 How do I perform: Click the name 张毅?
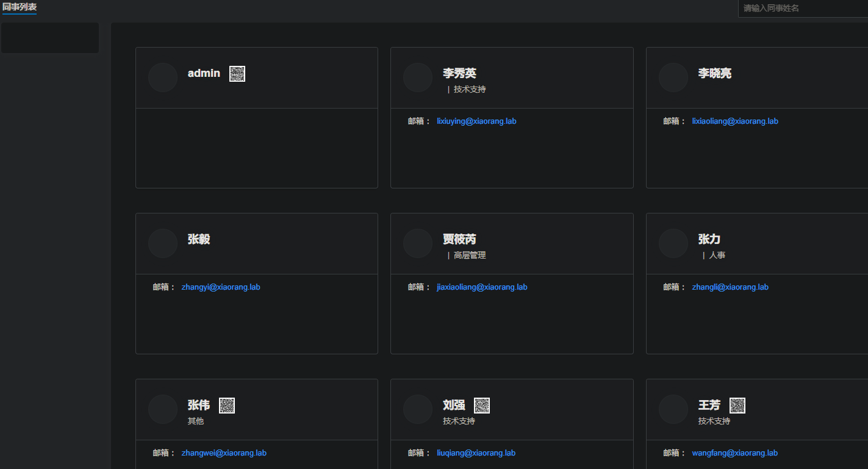[199, 239]
